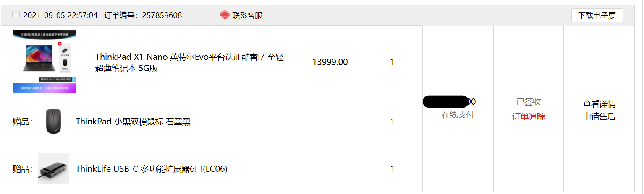The width and height of the screenshot is (644, 194).
Task: Request after-sales service via 申请售后
Action: (x=599, y=117)
